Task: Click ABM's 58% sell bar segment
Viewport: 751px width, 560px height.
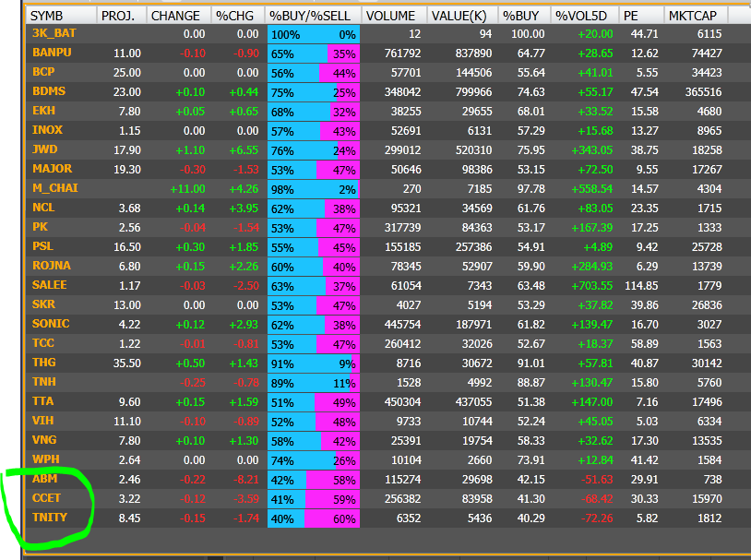Action: 333,480
